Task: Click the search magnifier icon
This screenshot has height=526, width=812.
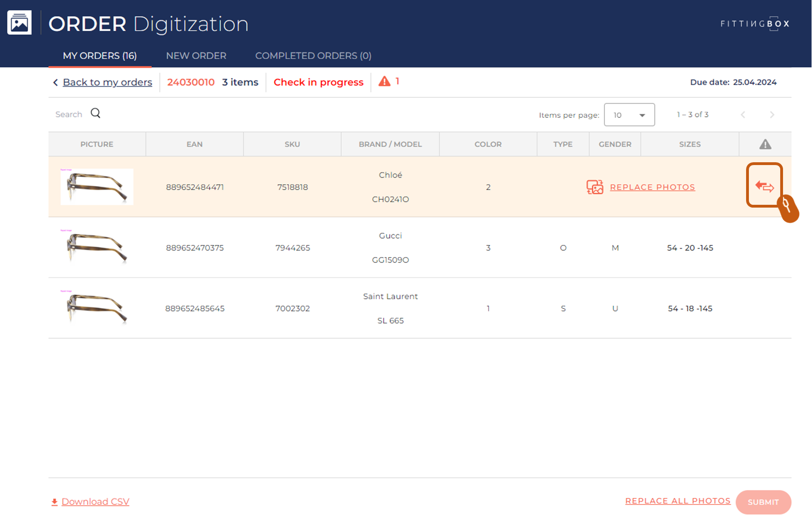Action: pos(95,113)
